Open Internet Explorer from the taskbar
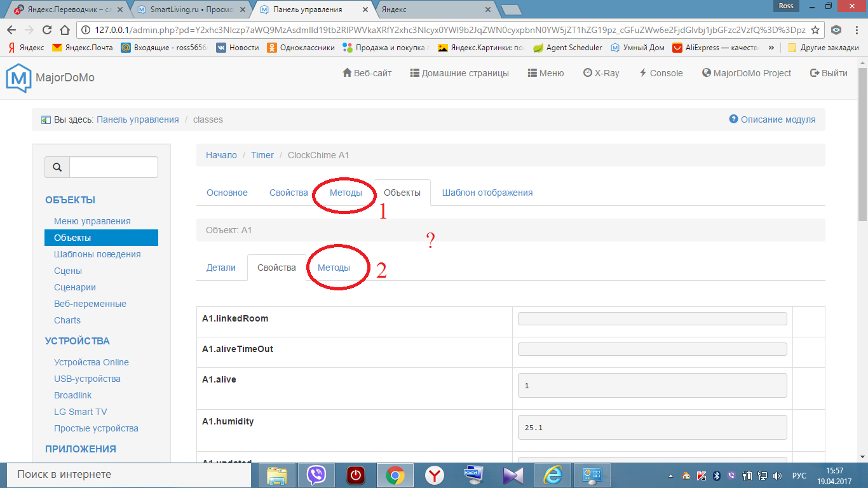 553,475
